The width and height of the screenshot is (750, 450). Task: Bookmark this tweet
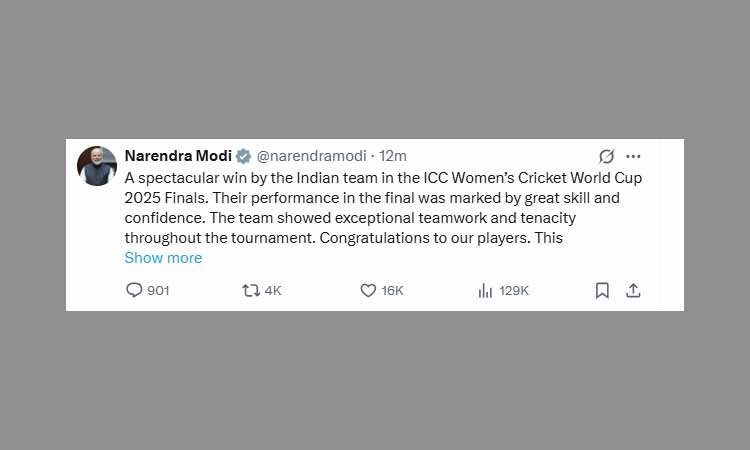click(602, 290)
